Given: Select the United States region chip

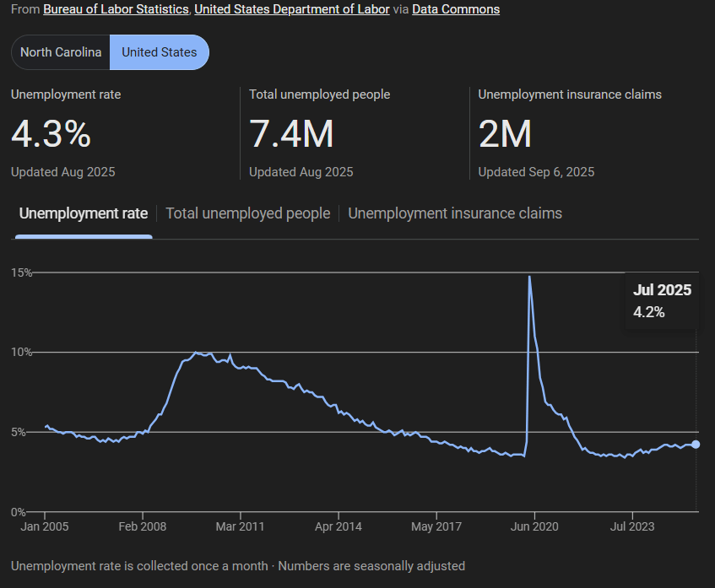Looking at the screenshot, I should point(160,52).
